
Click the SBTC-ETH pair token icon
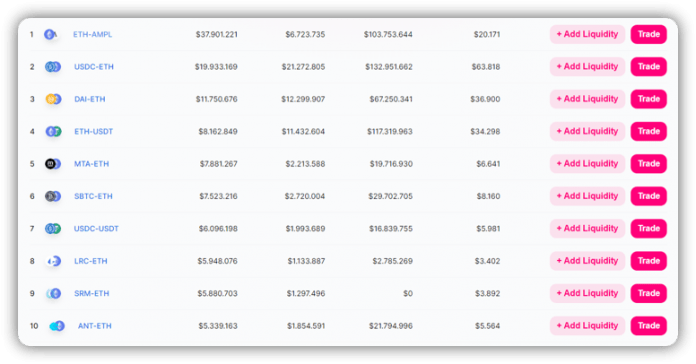[53, 196]
